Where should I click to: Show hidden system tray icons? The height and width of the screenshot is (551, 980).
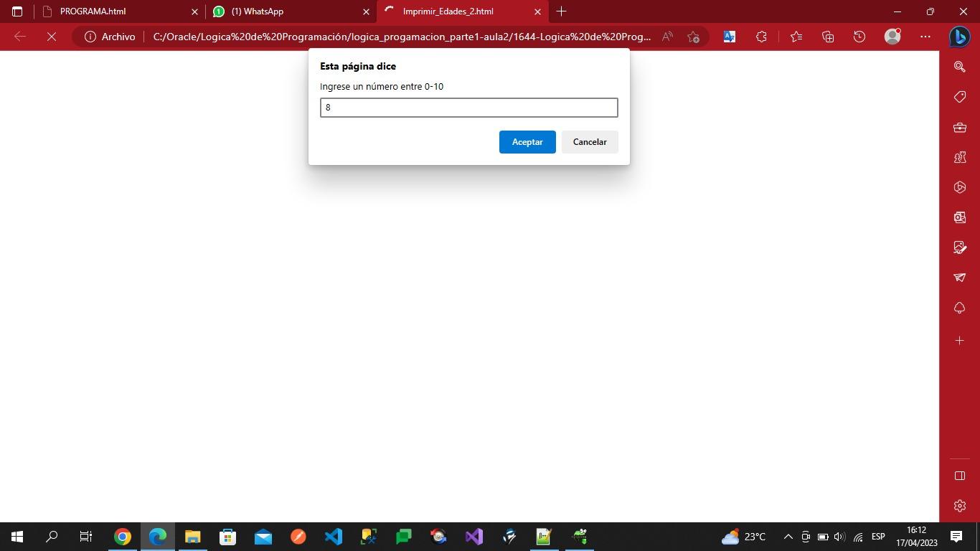click(788, 537)
